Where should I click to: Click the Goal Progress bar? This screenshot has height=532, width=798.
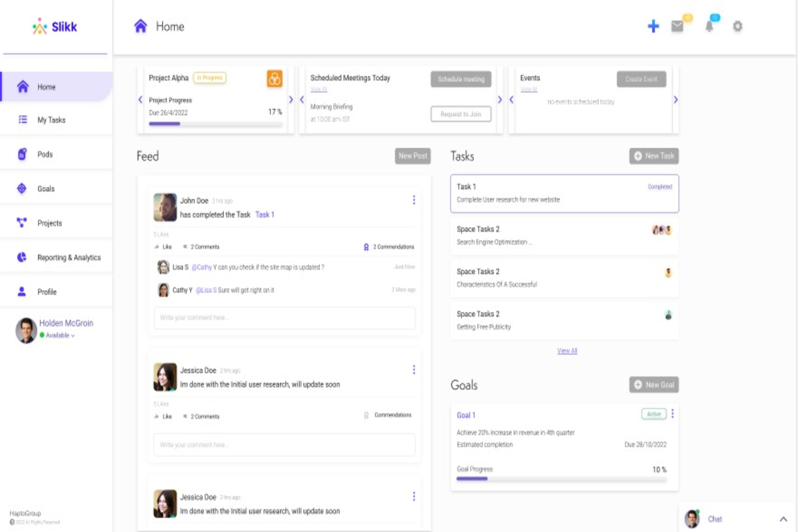(561, 478)
